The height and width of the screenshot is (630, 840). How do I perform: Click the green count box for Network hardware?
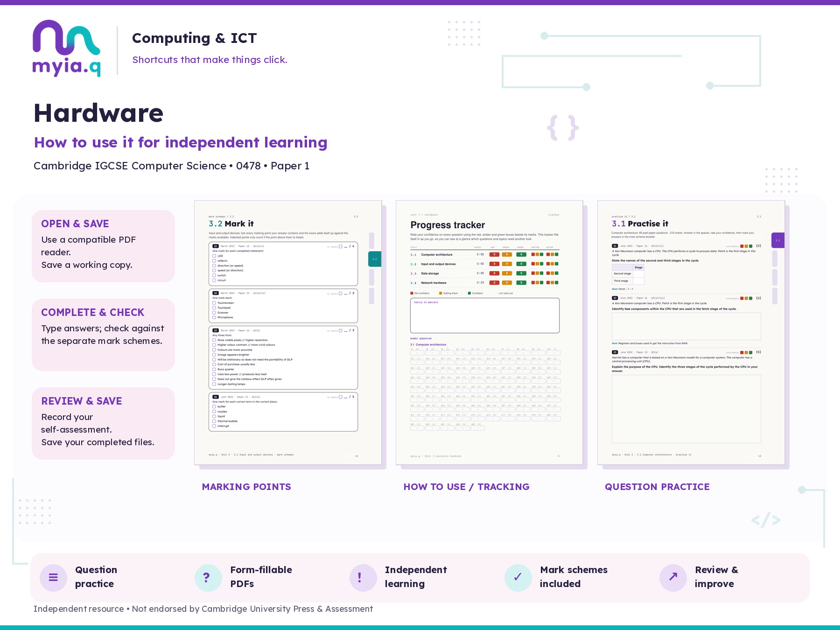point(521,283)
